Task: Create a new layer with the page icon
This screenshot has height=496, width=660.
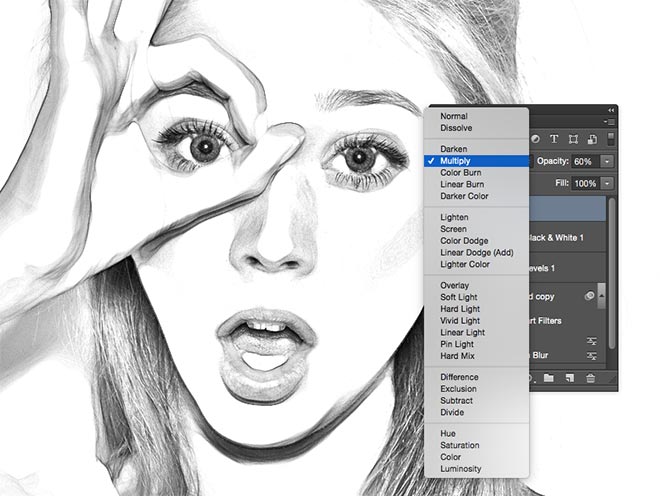Action: tap(568, 378)
